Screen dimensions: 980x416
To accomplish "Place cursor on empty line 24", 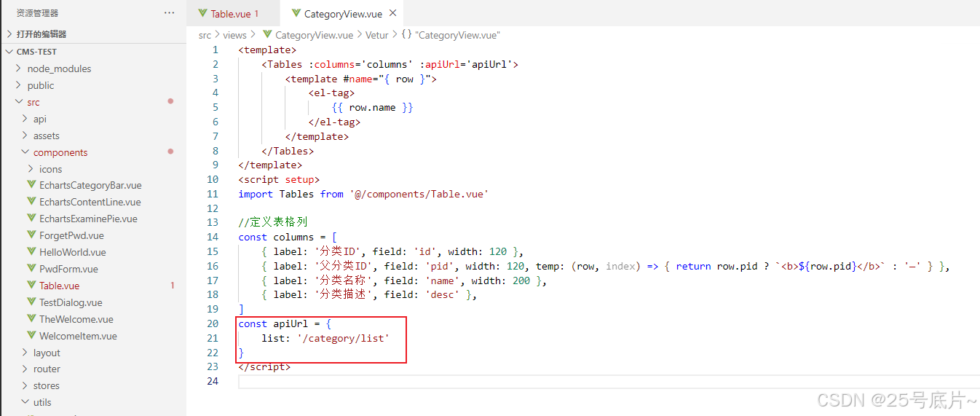I will point(608,381).
